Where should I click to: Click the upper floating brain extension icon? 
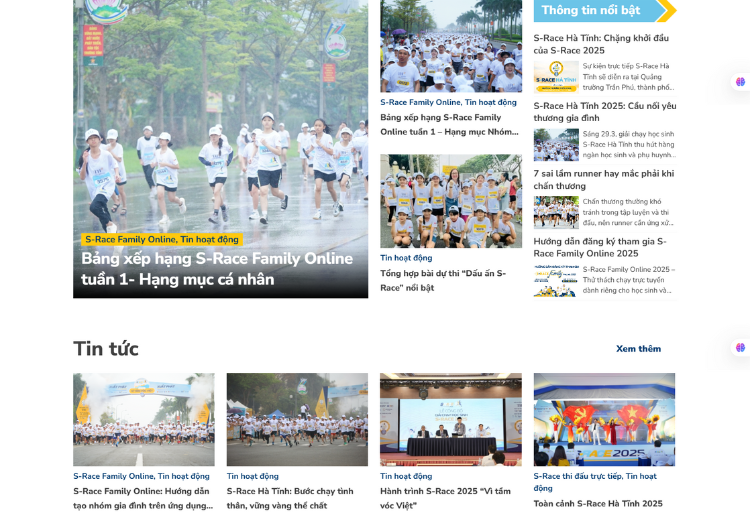pyautogui.click(x=740, y=82)
